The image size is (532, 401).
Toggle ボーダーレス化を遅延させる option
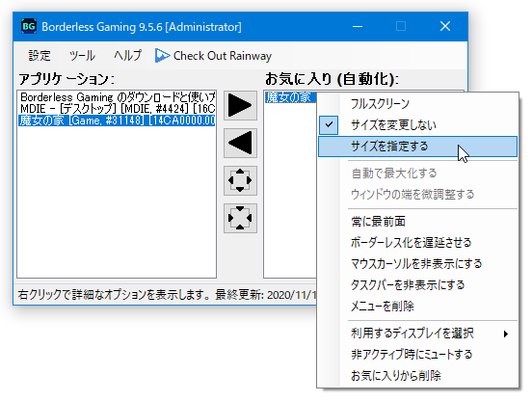point(417,243)
